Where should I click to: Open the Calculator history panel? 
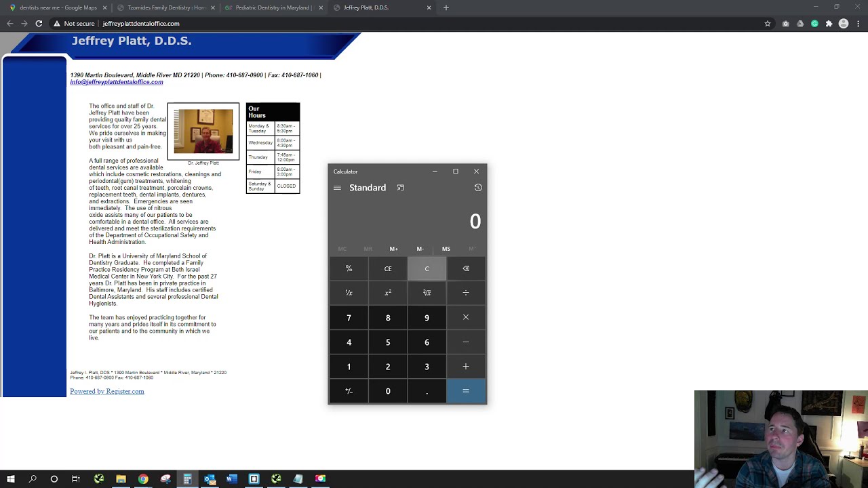coord(478,188)
